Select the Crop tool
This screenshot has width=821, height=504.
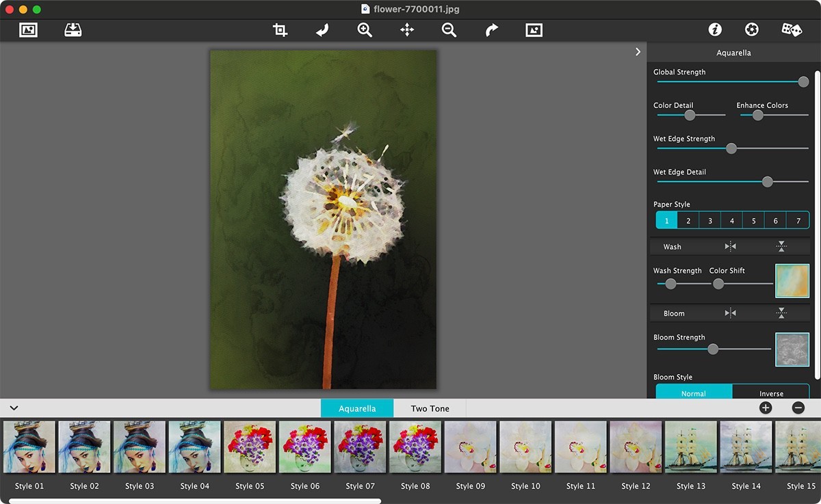[x=279, y=29]
